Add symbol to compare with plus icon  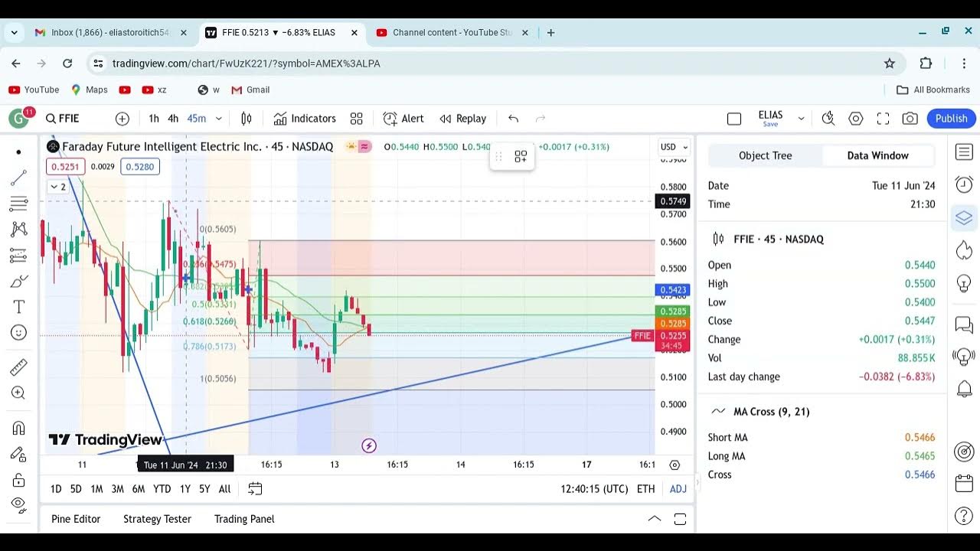tap(122, 119)
